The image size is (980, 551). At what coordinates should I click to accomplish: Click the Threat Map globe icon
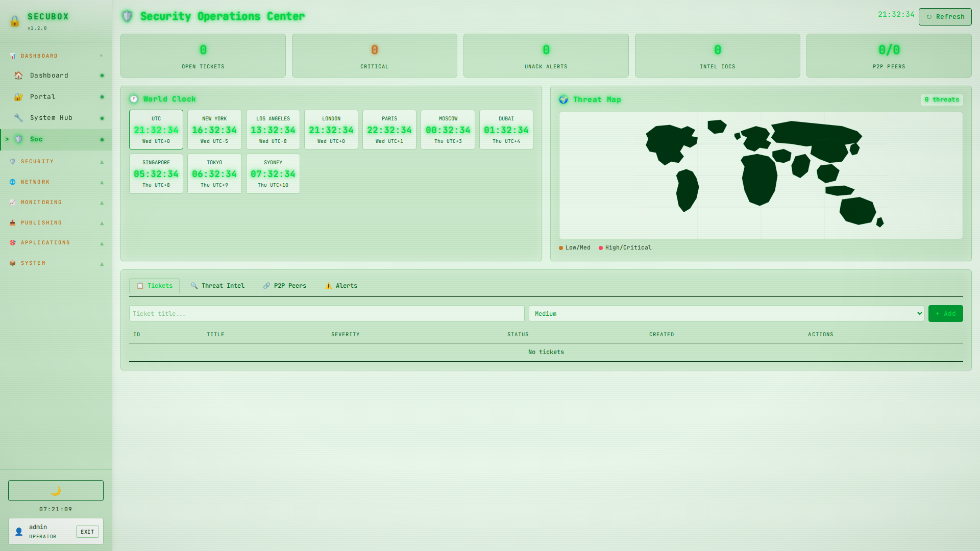[563, 99]
